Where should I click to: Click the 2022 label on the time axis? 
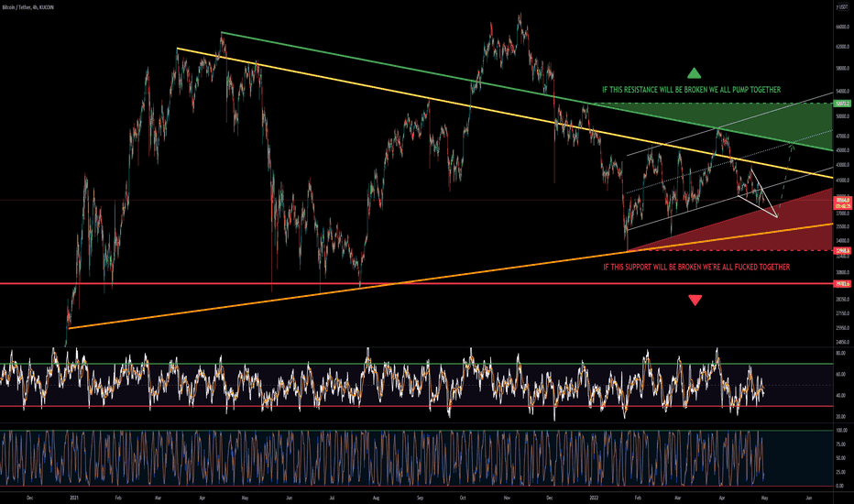click(594, 498)
